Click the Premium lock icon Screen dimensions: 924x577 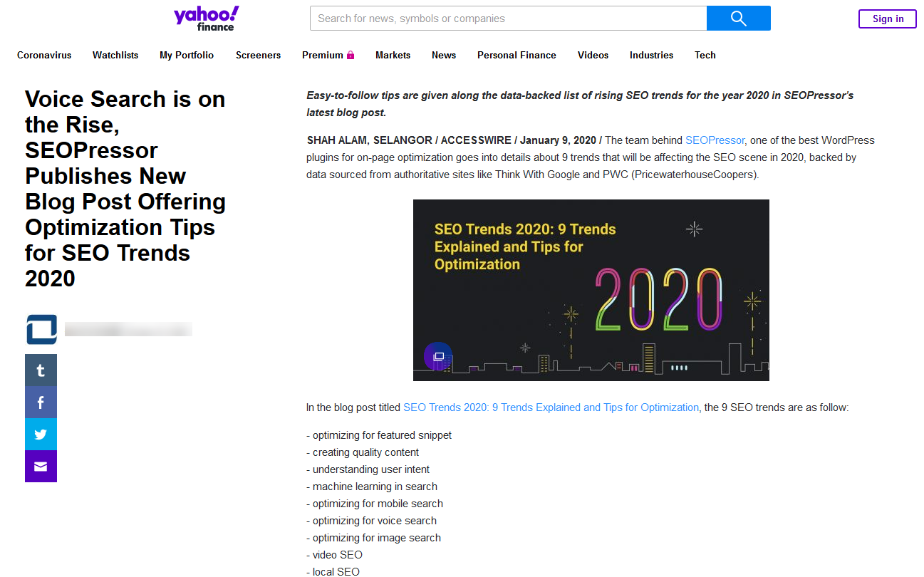tap(351, 55)
